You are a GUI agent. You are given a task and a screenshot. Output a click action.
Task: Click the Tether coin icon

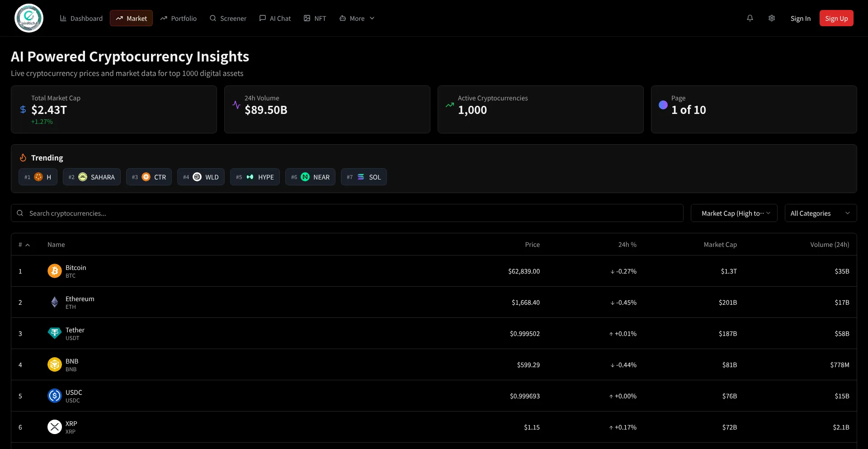pos(55,333)
